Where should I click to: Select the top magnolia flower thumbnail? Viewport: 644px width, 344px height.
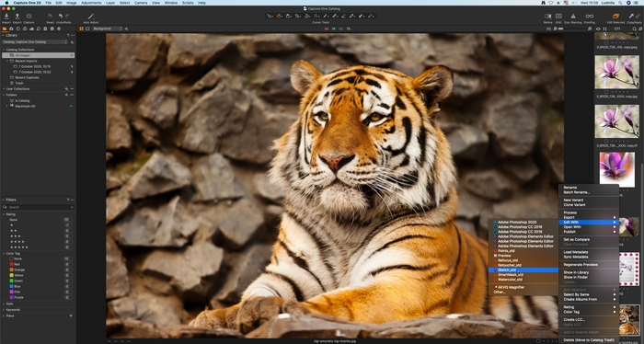(617, 72)
